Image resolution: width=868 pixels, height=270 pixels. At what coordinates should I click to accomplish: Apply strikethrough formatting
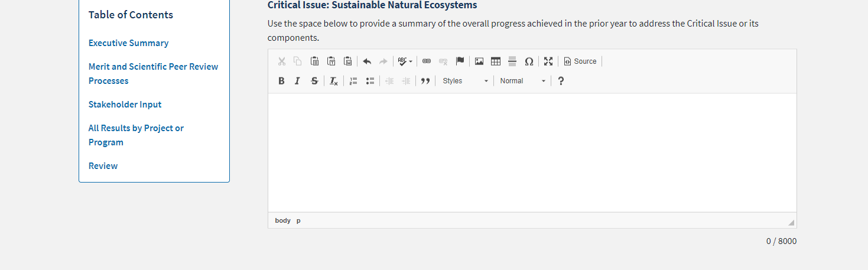coord(314,81)
